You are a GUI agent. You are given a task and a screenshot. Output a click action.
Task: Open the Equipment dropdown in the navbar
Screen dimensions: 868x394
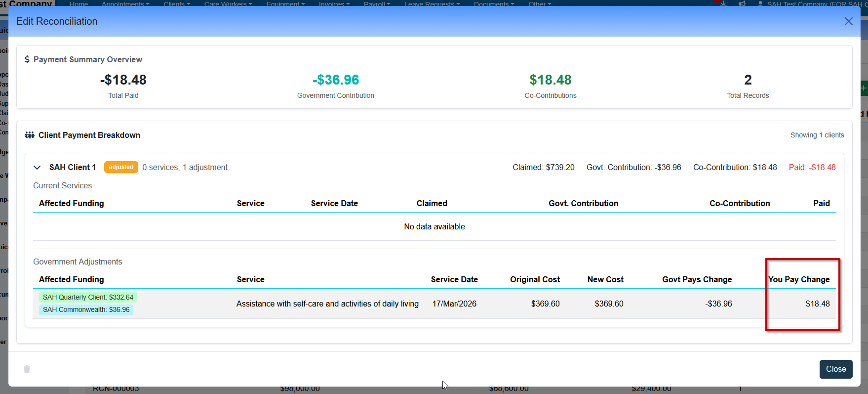[x=285, y=3]
